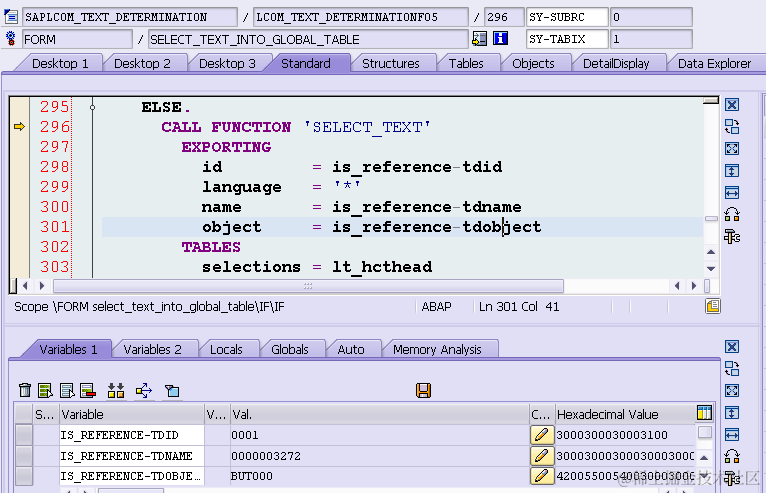Open the Data Explorer tab

tap(714, 64)
